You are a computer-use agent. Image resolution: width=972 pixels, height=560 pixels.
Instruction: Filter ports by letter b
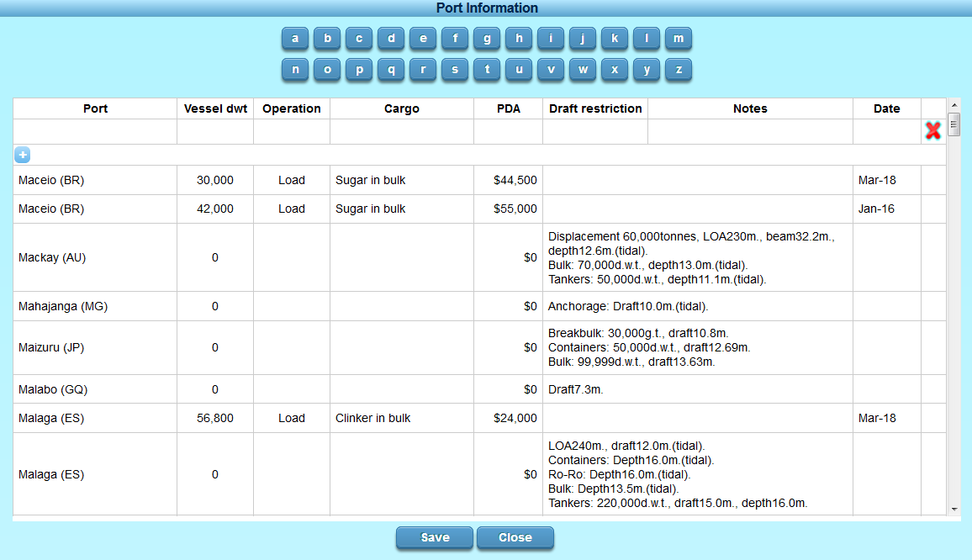point(327,39)
